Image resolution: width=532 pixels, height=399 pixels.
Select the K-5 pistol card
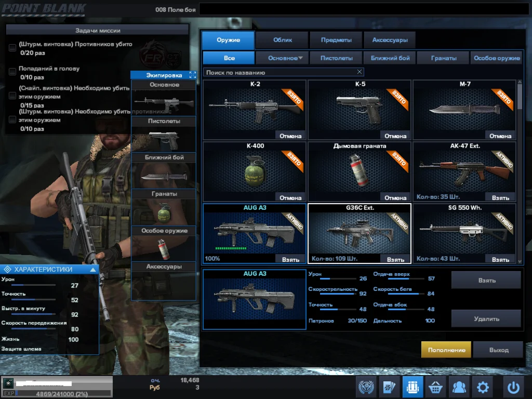pyautogui.click(x=360, y=110)
